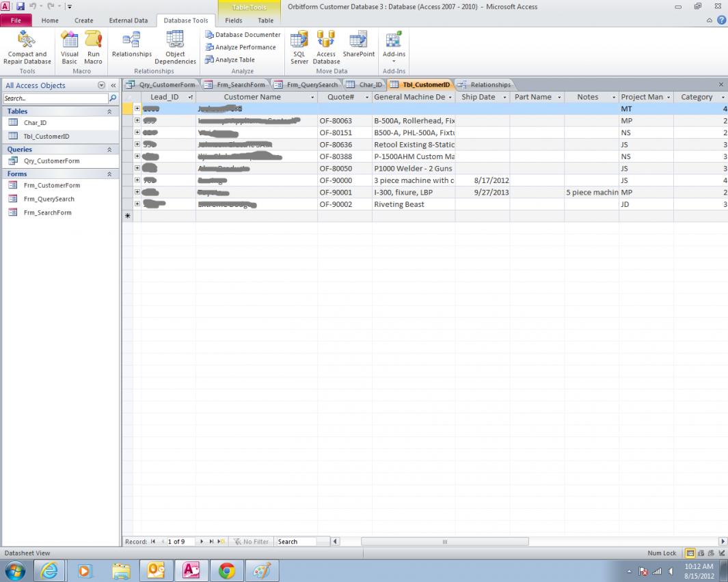Click the search magnifier in navigation pane
The width and height of the screenshot is (728, 582).
(113, 98)
